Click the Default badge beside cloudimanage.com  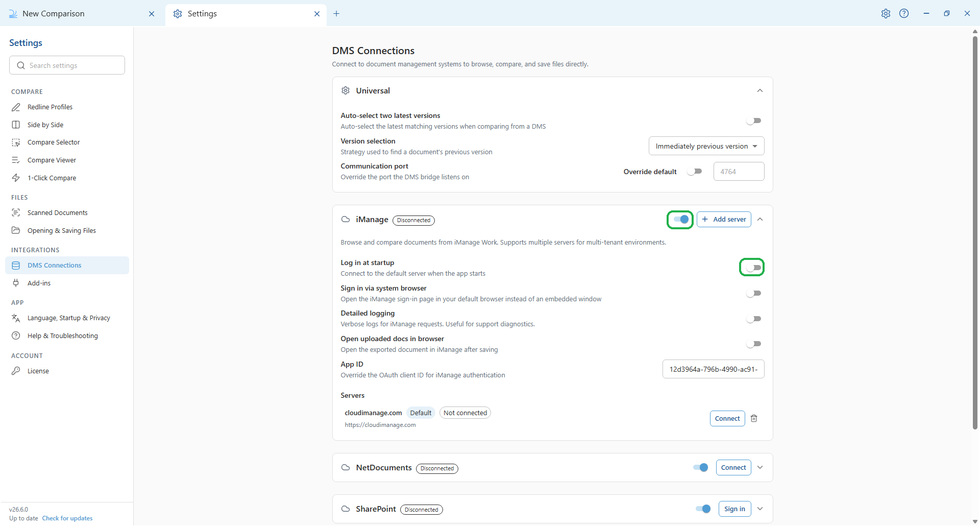[x=421, y=413]
